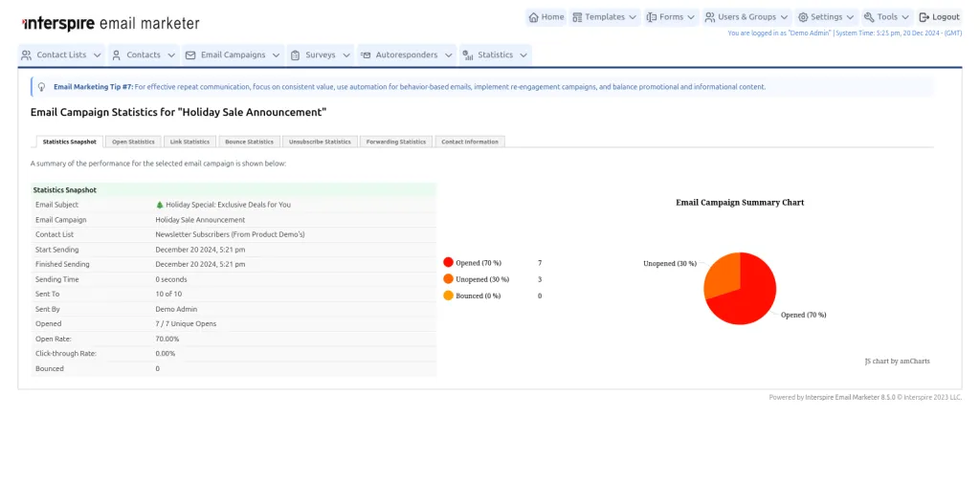
Task: Click the Christmas tree emoji in the subject
Action: pyautogui.click(x=160, y=204)
